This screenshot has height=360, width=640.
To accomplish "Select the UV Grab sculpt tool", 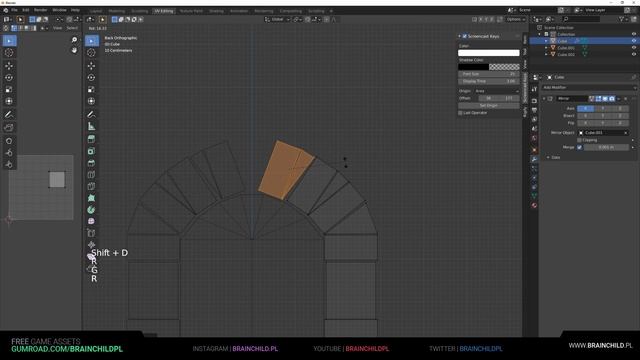I will coord(9,141).
